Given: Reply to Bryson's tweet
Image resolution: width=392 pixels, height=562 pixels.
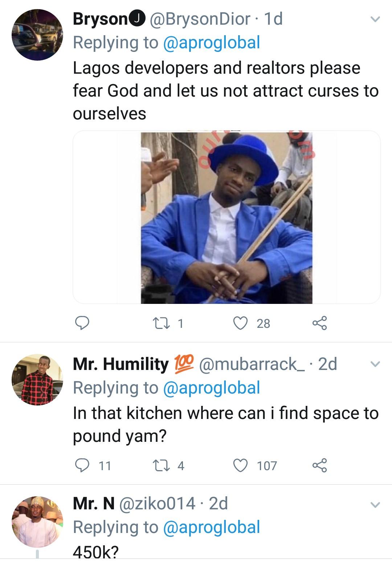Looking at the screenshot, I should pyautogui.click(x=82, y=323).
